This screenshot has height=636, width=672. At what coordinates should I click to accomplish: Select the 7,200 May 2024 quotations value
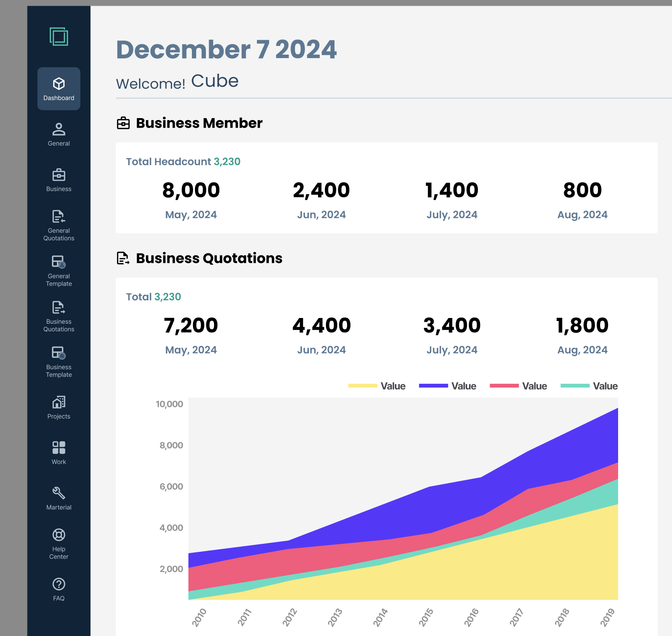coord(191,326)
